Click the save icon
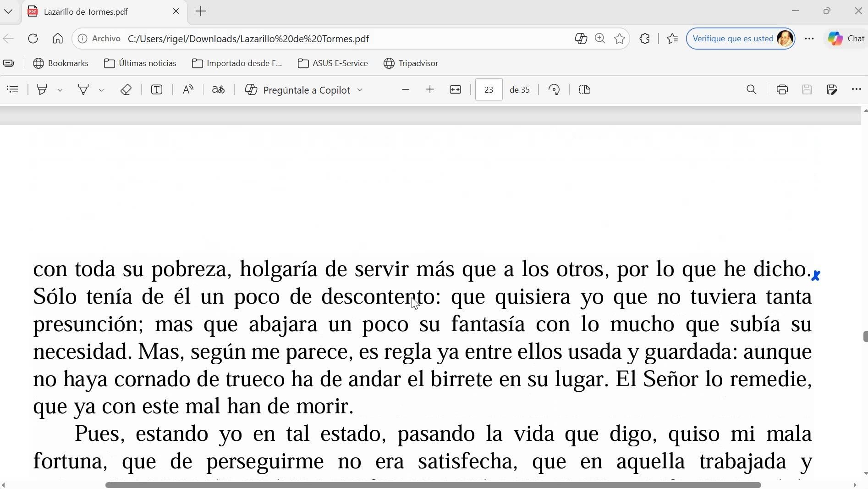868x489 pixels. (x=807, y=89)
